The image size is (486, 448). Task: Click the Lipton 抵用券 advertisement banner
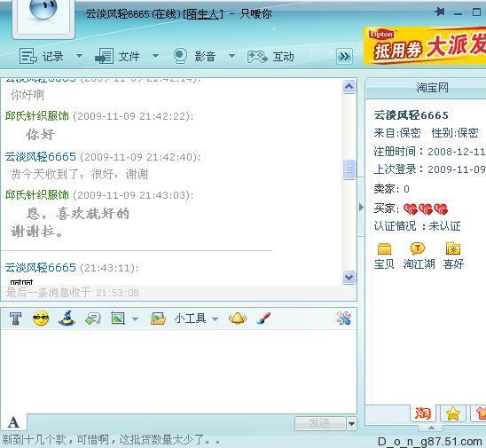tap(425, 45)
